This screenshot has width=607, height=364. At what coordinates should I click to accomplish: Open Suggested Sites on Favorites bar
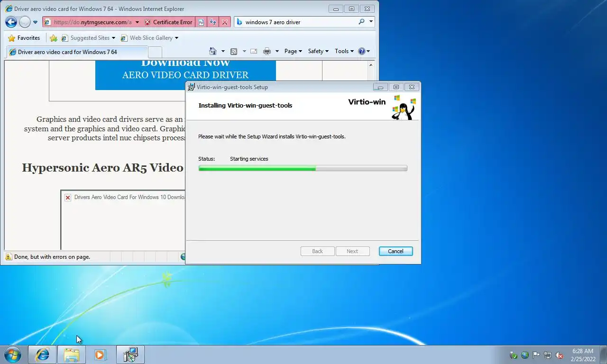click(x=88, y=38)
